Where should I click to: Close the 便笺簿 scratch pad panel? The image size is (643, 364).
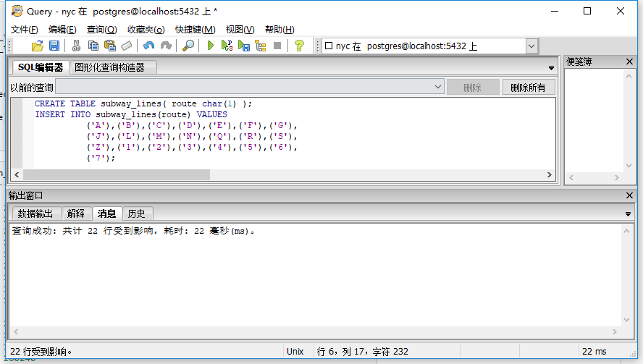pos(629,62)
